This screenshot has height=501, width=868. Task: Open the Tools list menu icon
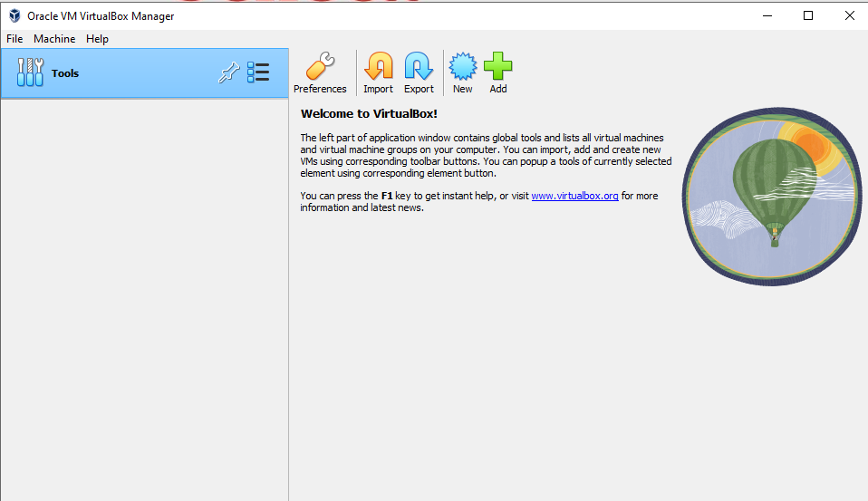258,73
